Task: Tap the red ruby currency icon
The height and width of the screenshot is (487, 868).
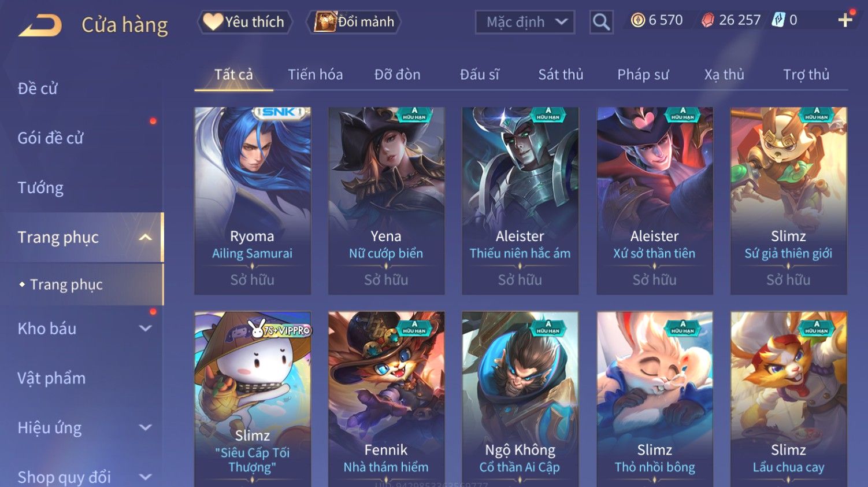Action: 707,20
